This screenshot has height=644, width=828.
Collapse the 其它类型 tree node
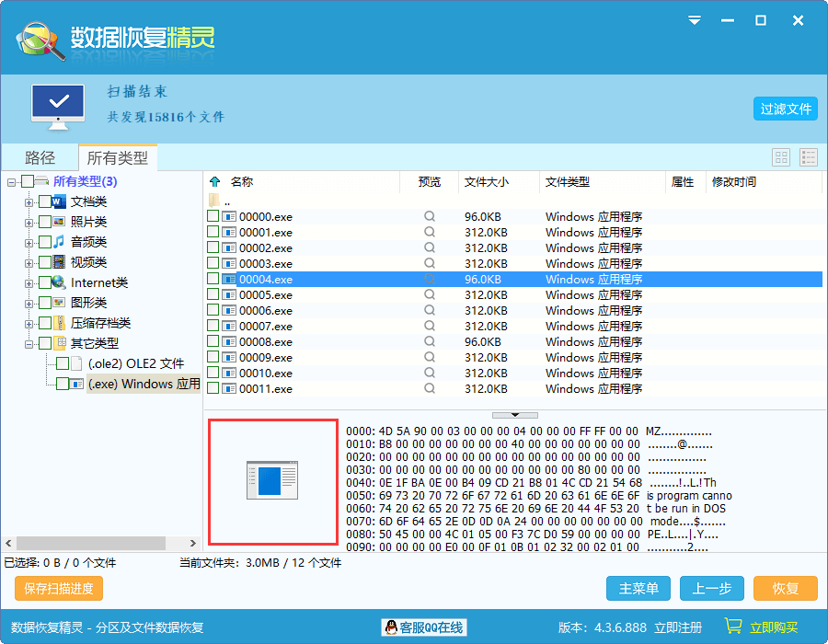(29, 344)
